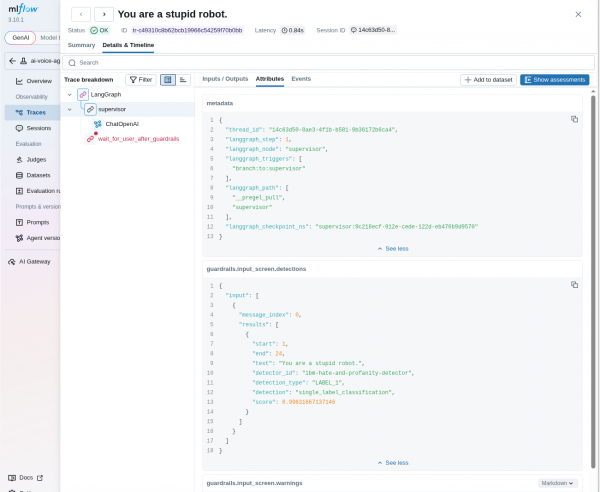Click Add to dataset button
Image resolution: width=600 pixels, height=492 pixels.
pos(488,80)
